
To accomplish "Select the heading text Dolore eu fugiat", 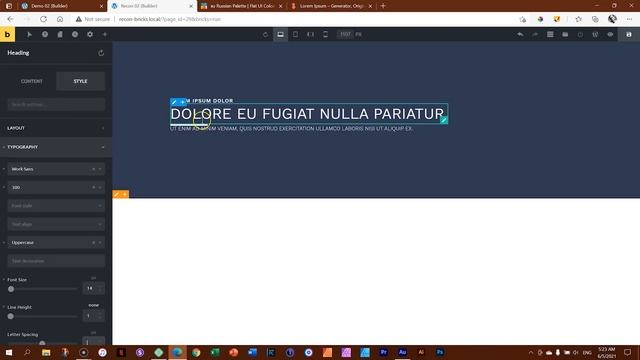I will tap(307, 114).
